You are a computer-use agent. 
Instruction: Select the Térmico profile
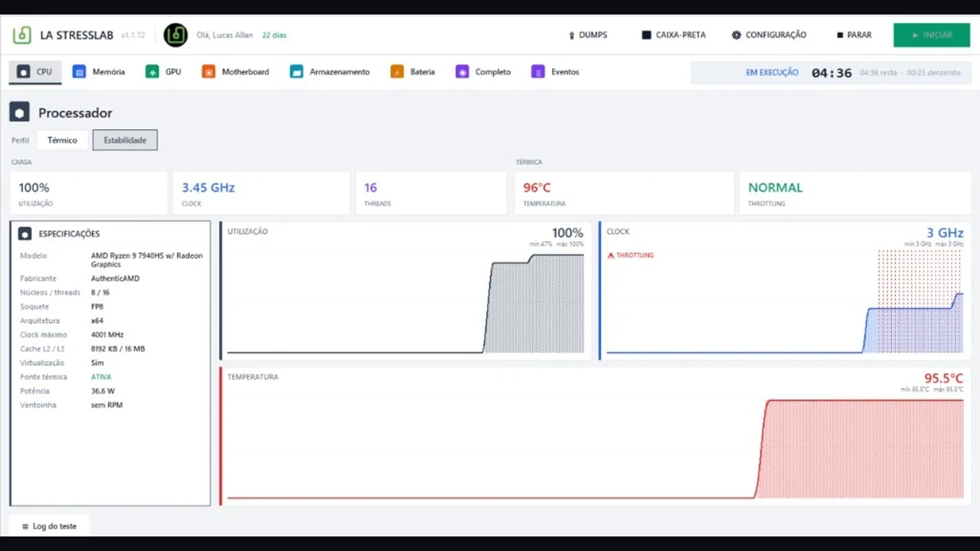tap(62, 140)
